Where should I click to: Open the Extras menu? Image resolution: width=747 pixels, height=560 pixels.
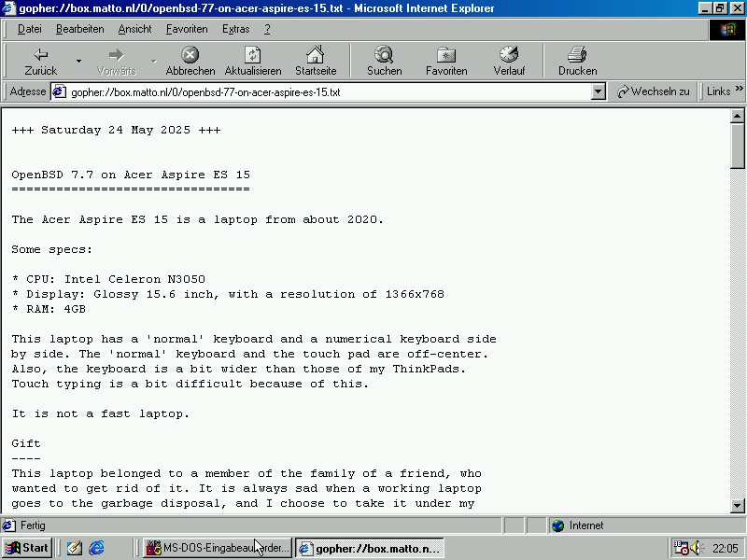coord(236,29)
